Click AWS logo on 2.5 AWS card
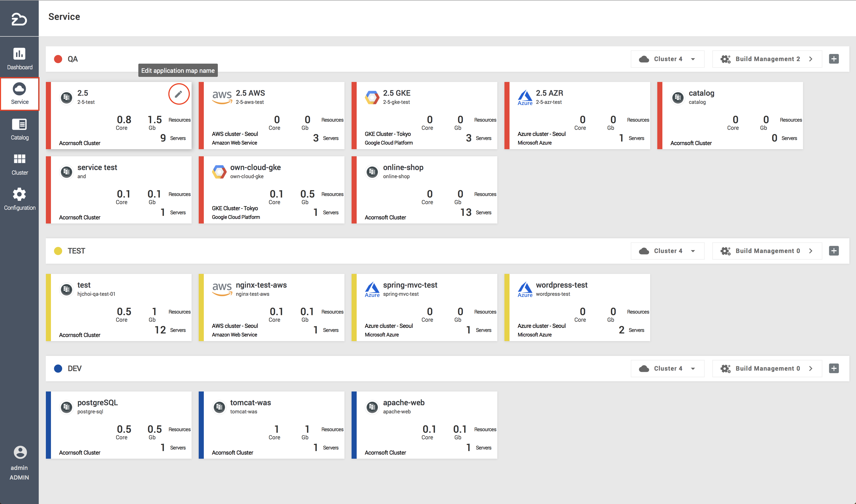Viewport: 856px width, 504px height. coord(222,96)
